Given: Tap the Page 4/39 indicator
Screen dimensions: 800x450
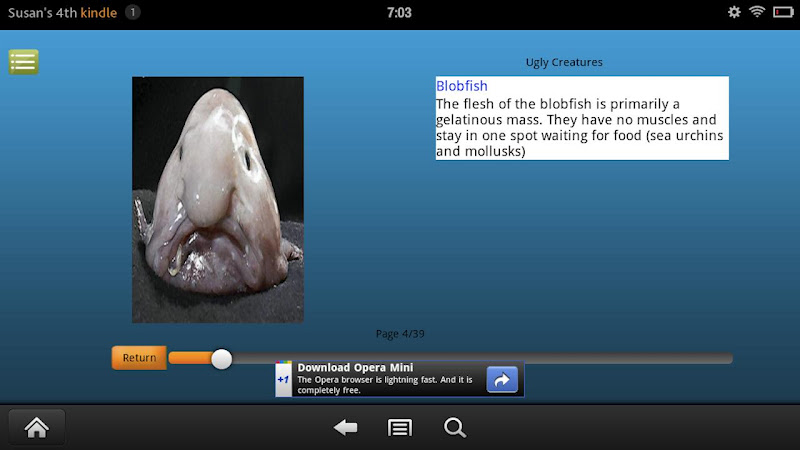Looking at the screenshot, I should click(400, 334).
